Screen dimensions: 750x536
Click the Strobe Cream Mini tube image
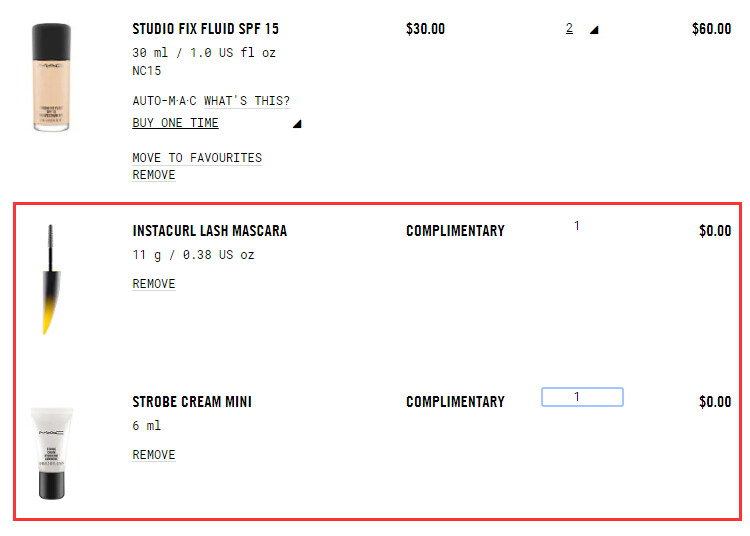50,452
